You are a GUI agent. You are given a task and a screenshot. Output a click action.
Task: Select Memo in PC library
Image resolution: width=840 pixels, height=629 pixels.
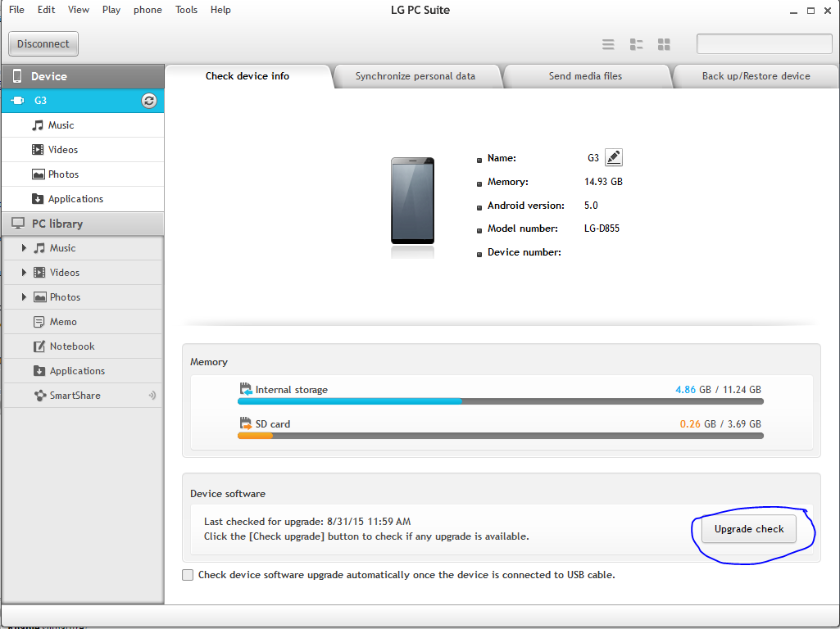point(83,322)
